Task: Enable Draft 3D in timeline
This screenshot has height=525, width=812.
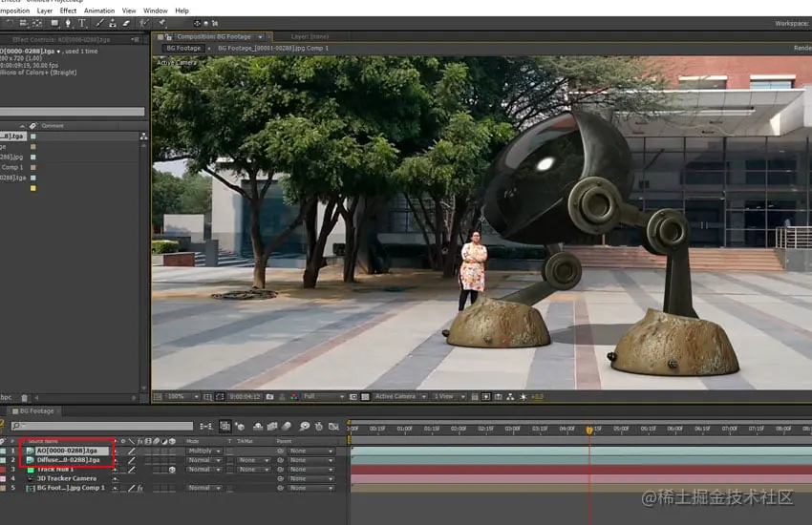Action: pos(240,427)
